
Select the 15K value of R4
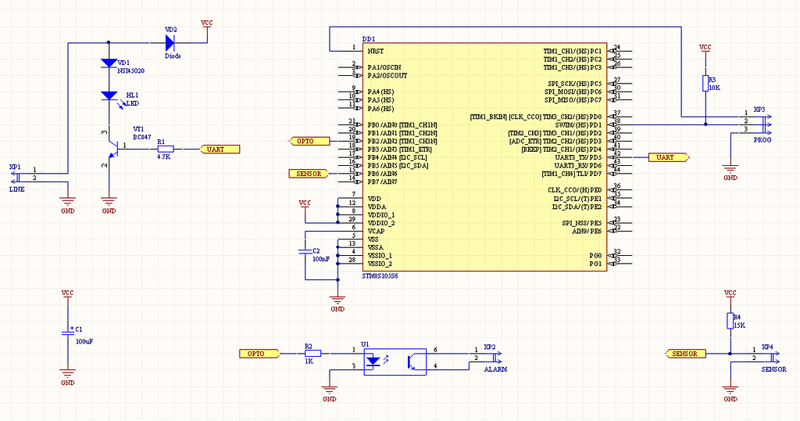(x=739, y=325)
